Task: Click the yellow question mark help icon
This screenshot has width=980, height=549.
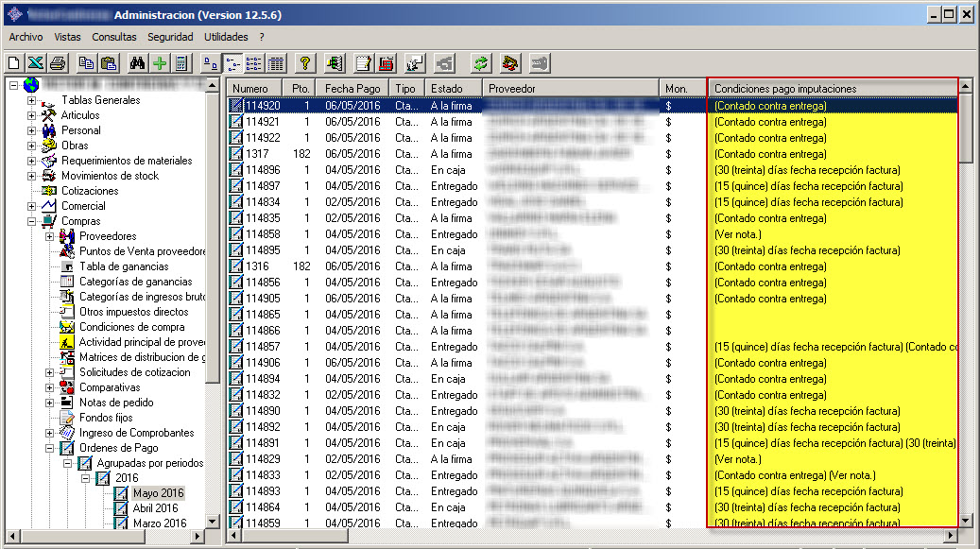Action: point(304,63)
